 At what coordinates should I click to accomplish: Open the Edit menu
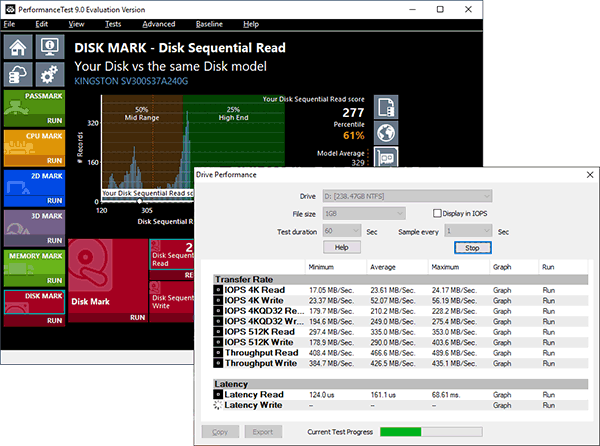[42, 24]
